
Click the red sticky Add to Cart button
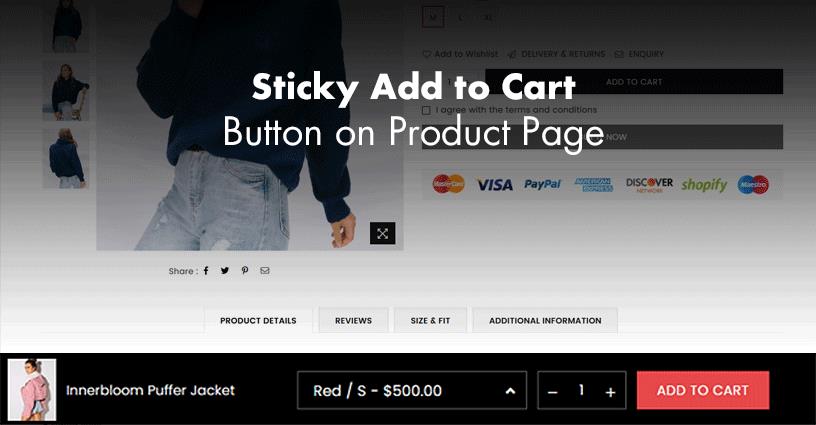click(x=703, y=390)
